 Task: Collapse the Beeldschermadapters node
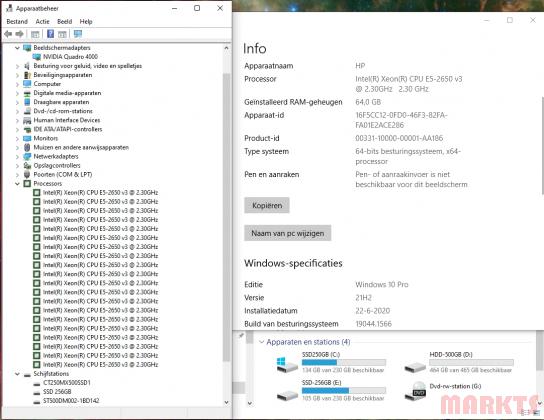pos(17,48)
